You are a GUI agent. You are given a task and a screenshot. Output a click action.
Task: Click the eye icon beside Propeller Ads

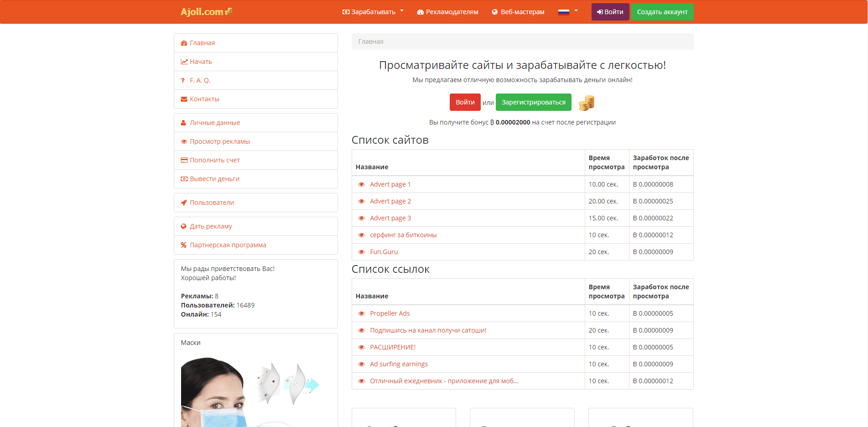point(361,313)
